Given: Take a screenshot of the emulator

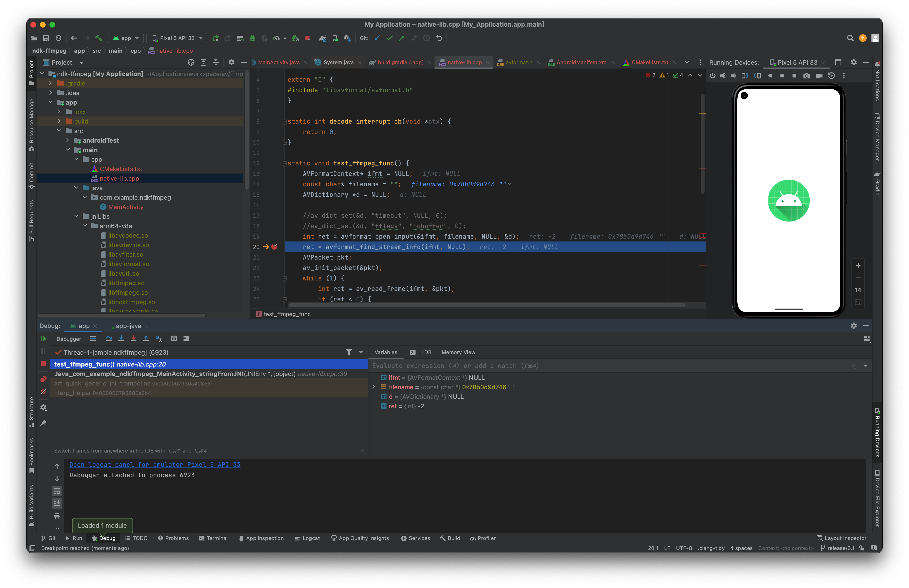Looking at the screenshot, I should [807, 76].
